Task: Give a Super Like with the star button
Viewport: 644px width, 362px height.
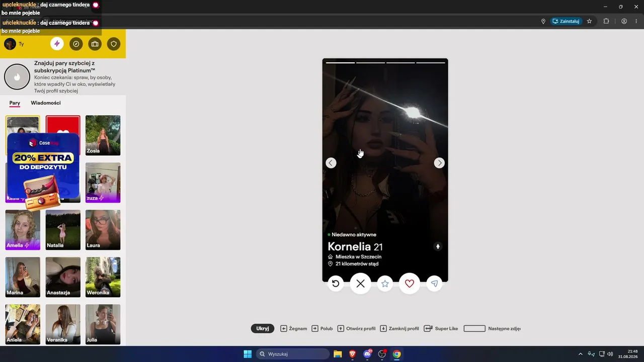Action: (385, 284)
